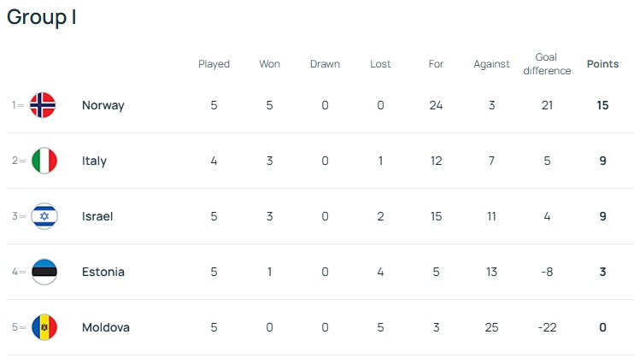This screenshot has height=364, width=634.
Task: Click Moldova's -22 goal difference cell
Action: tap(547, 327)
